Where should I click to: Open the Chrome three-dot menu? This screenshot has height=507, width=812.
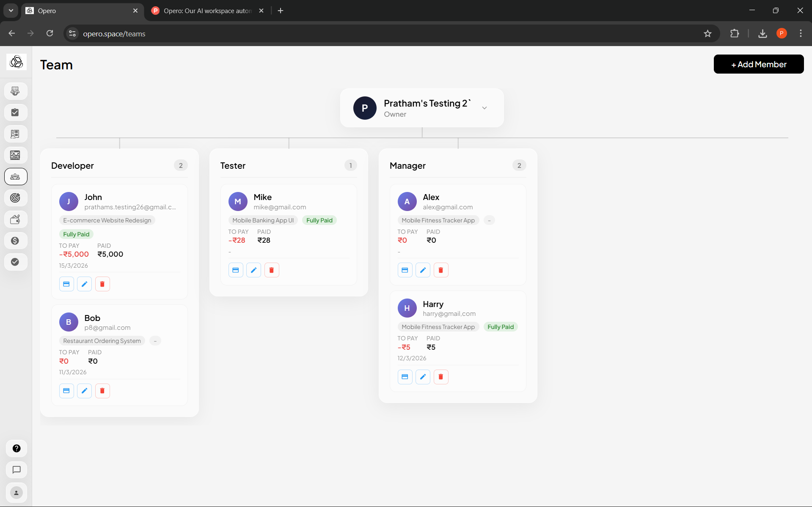(x=801, y=33)
